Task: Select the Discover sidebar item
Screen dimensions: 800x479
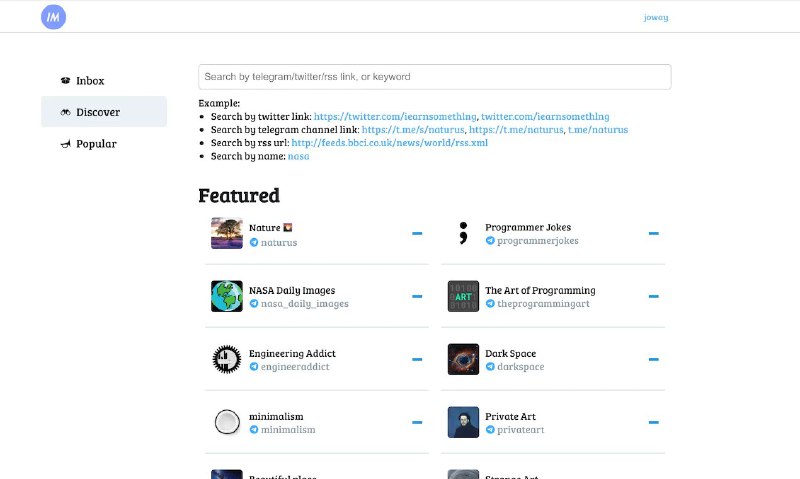Action: point(98,112)
